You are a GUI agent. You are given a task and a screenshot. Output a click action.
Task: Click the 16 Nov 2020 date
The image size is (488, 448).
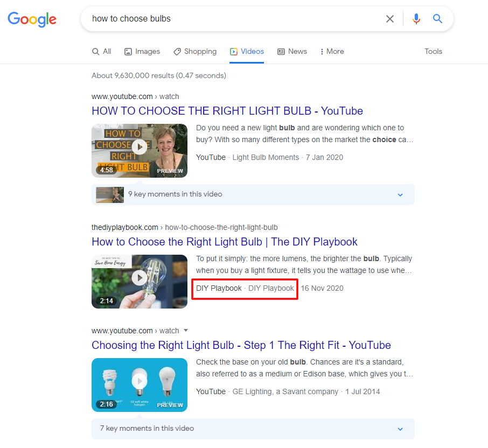tap(322, 289)
